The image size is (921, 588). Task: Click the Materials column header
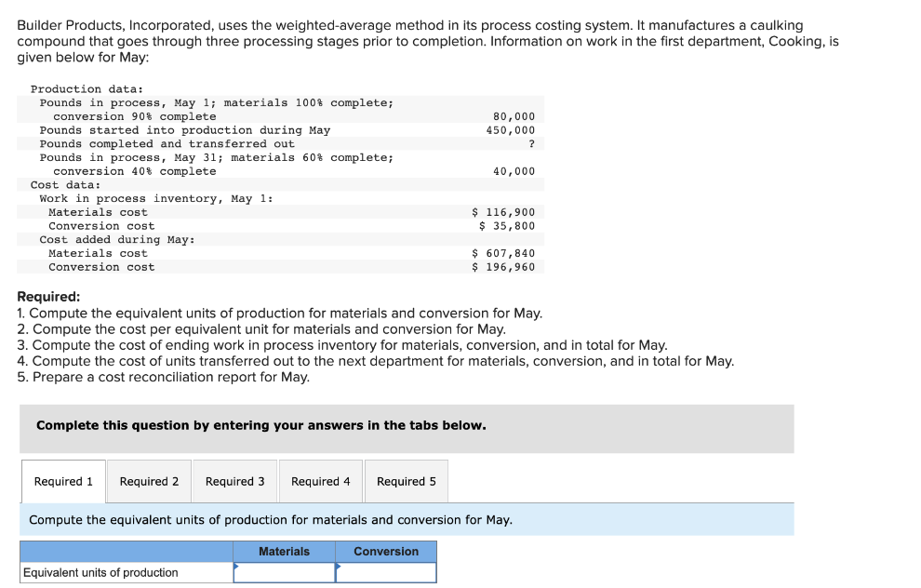[x=285, y=551]
